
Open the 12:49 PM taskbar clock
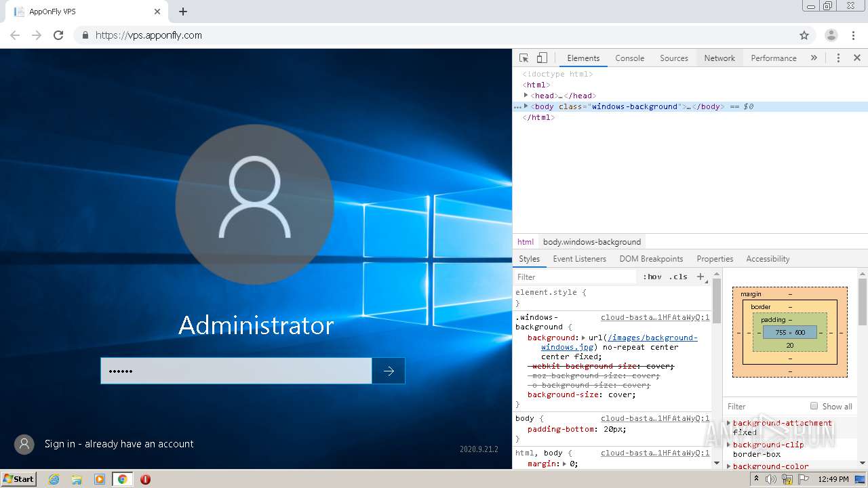[x=833, y=479]
